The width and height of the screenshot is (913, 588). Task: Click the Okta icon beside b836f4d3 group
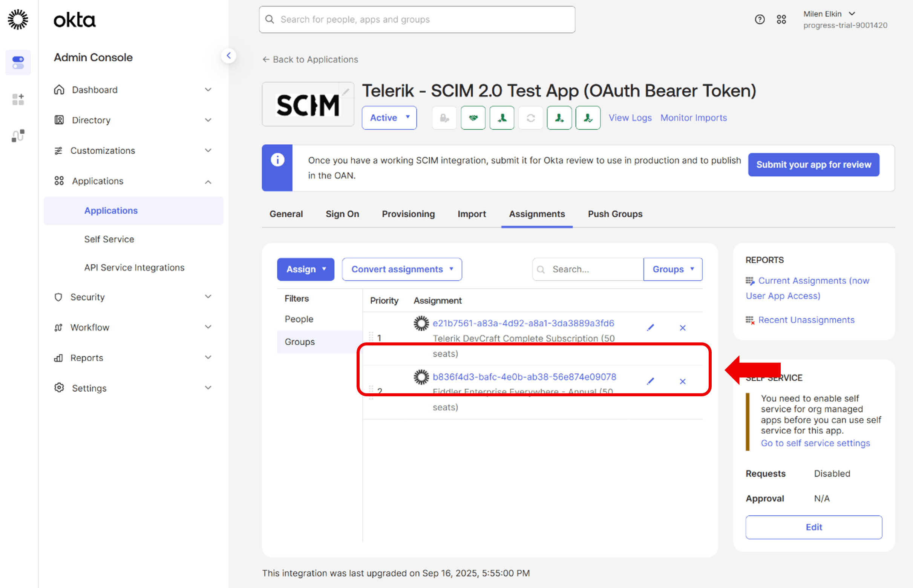[x=421, y=377]
